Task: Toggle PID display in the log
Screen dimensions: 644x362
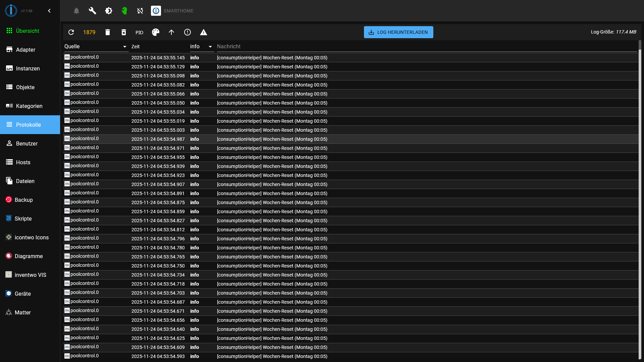Action: (x=139, y=33)
